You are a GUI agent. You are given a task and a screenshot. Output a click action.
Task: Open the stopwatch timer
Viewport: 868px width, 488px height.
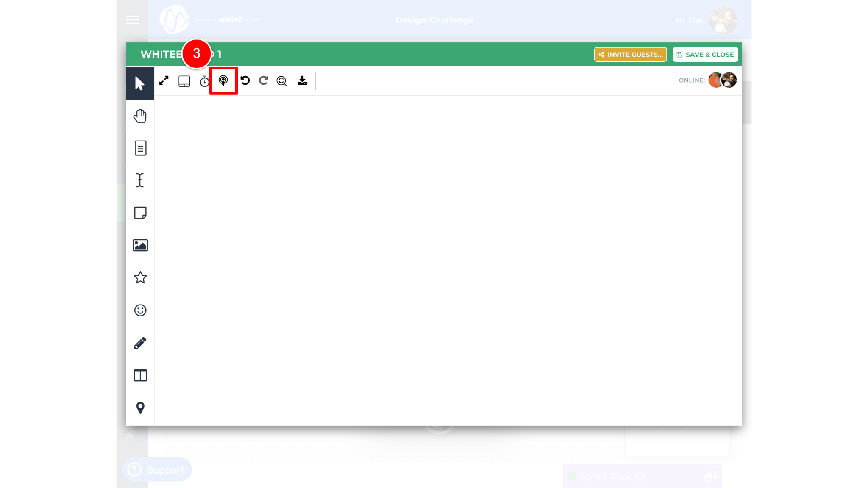pos(205,81)
